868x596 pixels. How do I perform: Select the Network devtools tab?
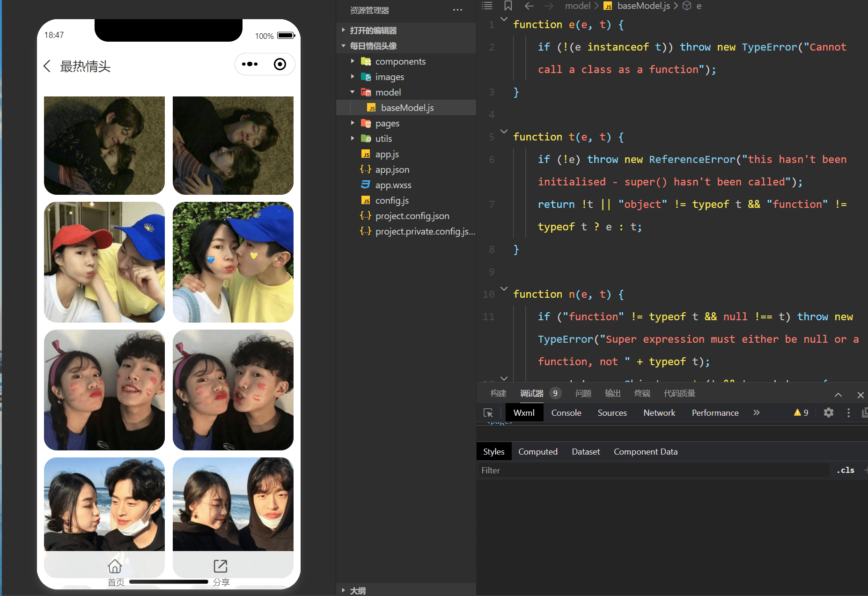[659, 412]
